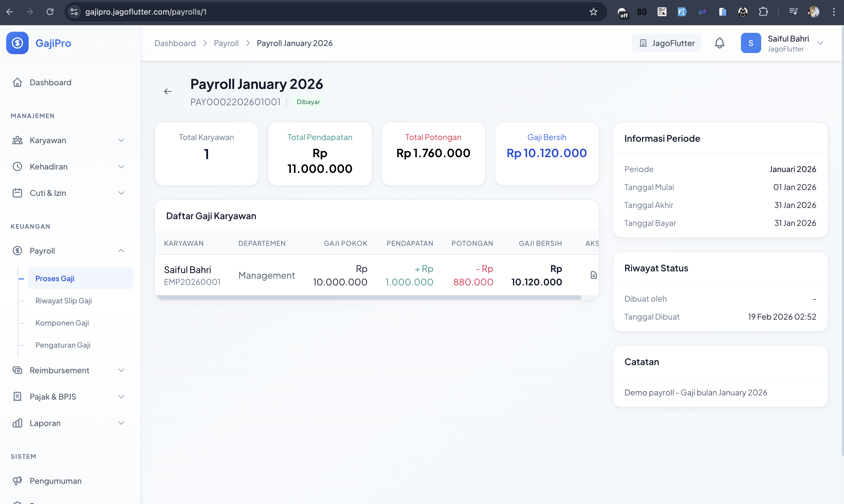Click the blue S user avatar
Image resolution: width=844 pixels, height=504 pixels.
[x=751, y=43]
